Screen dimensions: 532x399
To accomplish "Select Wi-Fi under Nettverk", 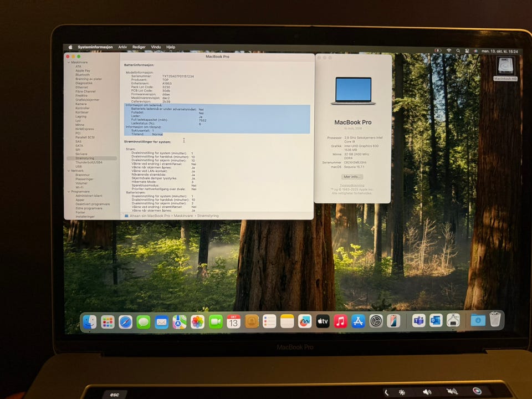I will (79, 187).
